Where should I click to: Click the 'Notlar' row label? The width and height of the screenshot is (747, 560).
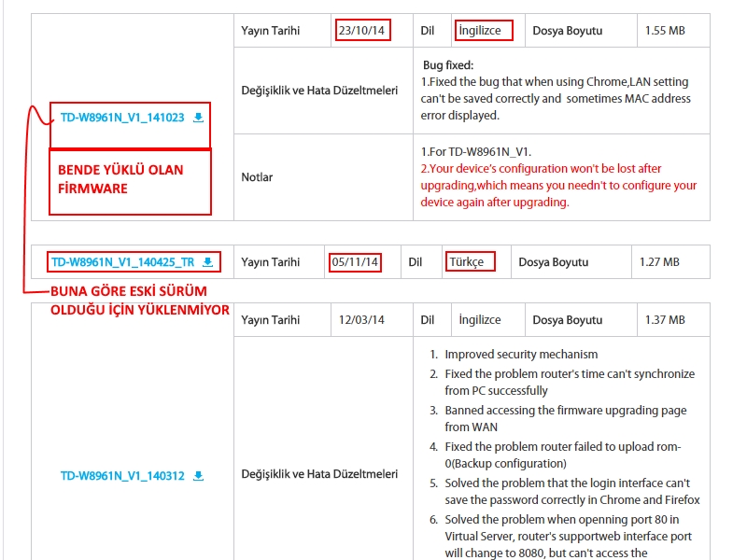(257, 177)
